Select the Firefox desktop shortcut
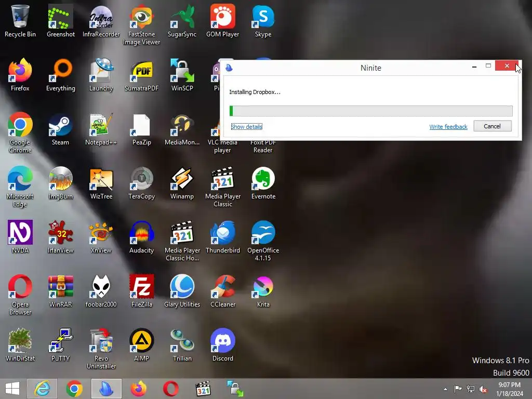The width and height of the screenshot is (532, 399). pos(20,75)
